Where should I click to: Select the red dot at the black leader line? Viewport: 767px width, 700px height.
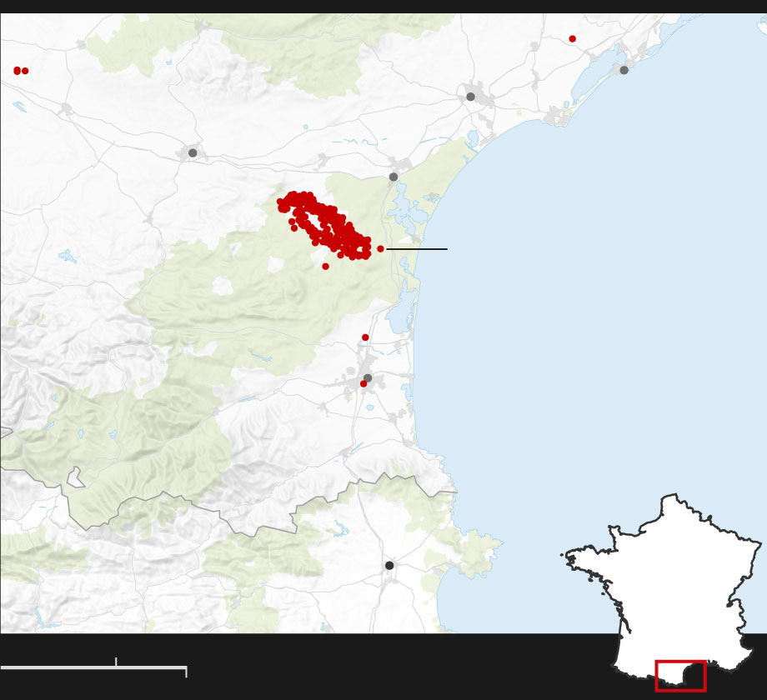tap(380, 249)
